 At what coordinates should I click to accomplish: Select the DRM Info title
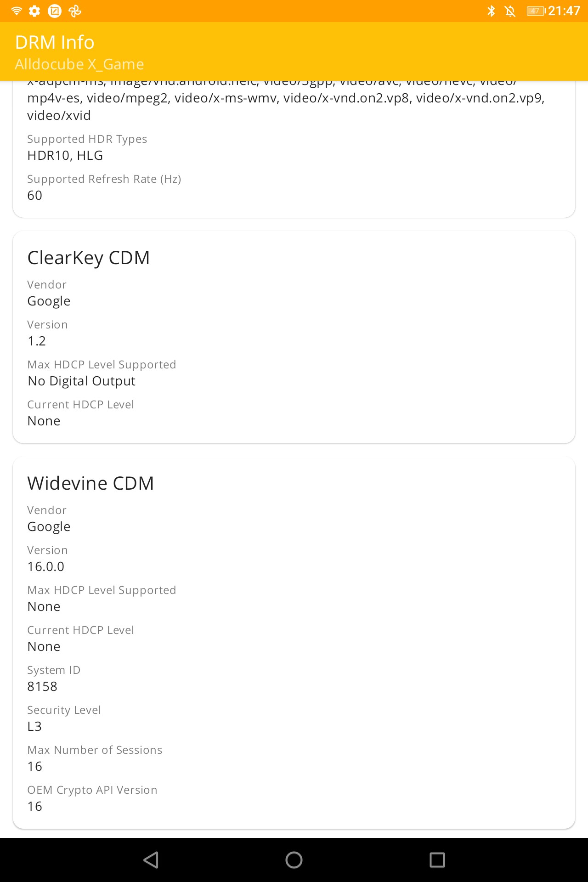(55, 42)
